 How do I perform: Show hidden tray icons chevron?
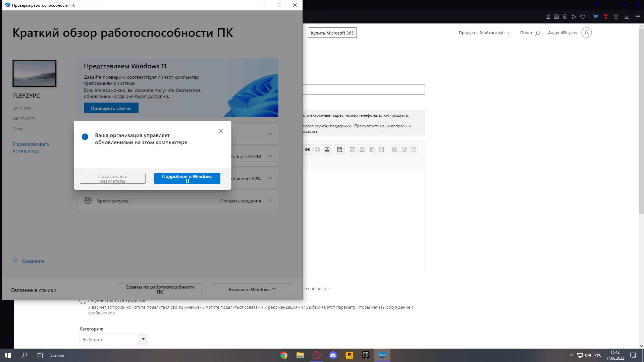pos(572,355)
